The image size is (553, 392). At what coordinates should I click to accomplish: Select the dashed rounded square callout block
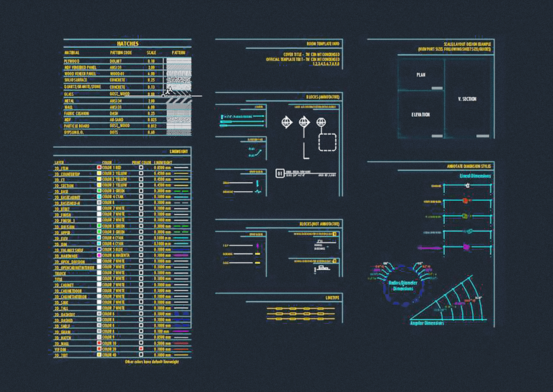pos(327,142)
